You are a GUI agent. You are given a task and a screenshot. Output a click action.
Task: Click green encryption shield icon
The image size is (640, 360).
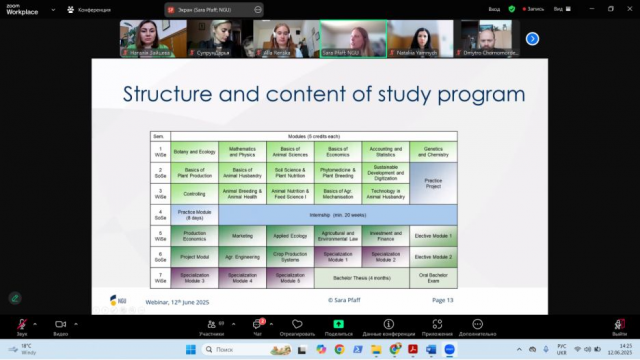[512, 9]
